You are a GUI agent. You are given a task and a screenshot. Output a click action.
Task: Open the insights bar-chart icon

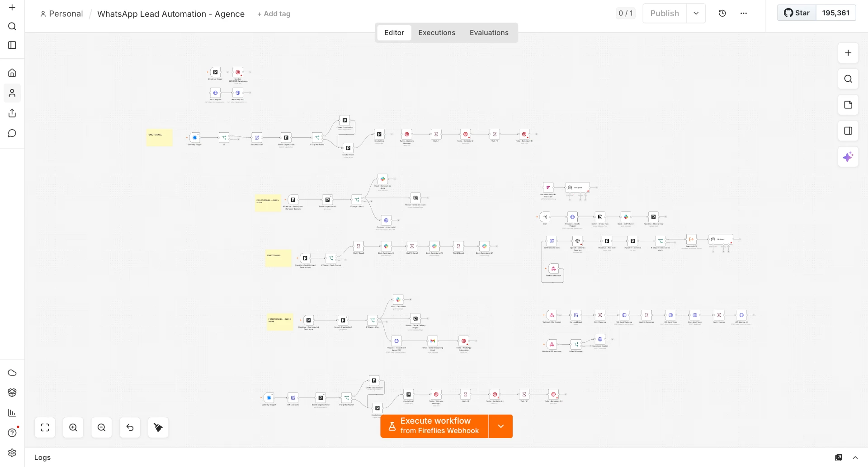coord(12,412)
